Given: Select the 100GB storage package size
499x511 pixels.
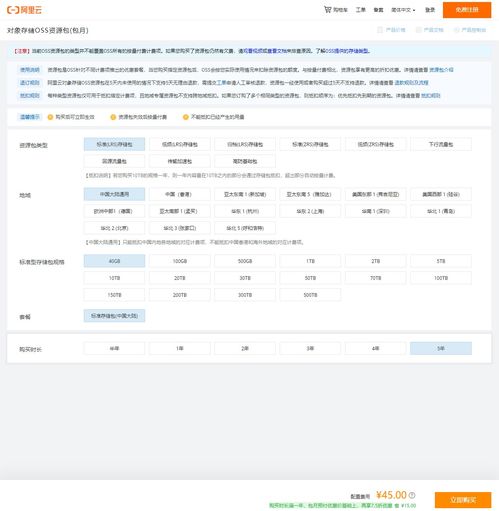Looking at the screenshot, I should pos(180,261).
